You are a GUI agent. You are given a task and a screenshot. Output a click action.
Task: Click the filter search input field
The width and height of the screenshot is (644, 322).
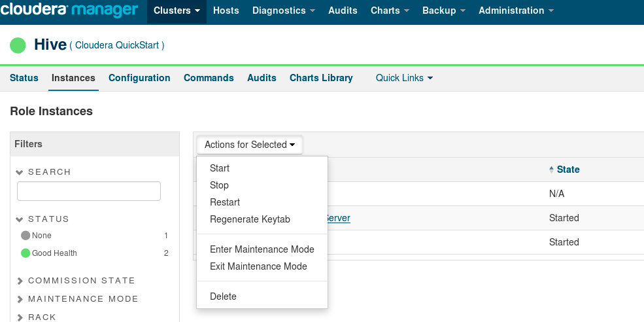[x=89, y=191]
